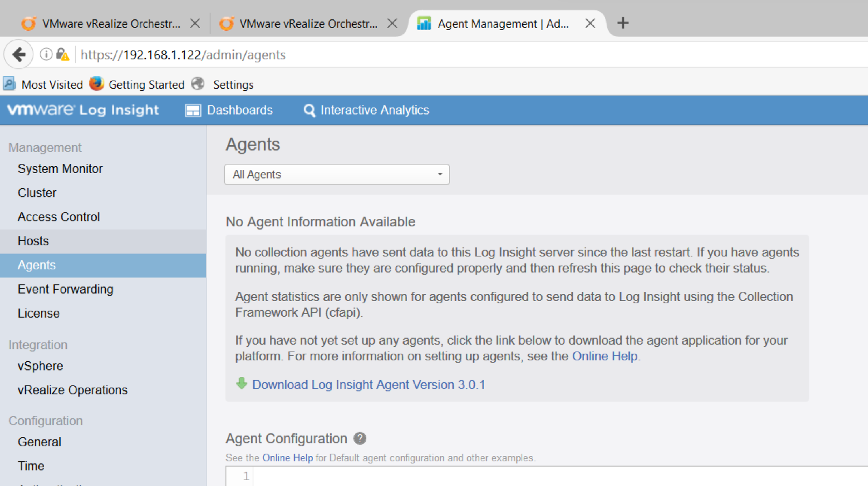Click the Integration section header
868x486 pixels.
point(38,345)
